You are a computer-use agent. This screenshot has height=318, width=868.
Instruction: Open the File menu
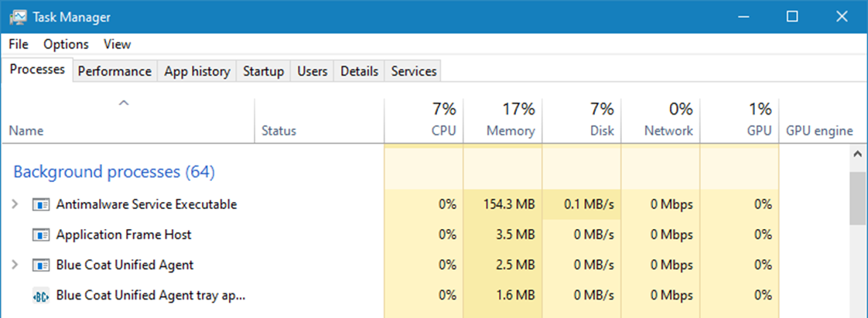(19, 44)
